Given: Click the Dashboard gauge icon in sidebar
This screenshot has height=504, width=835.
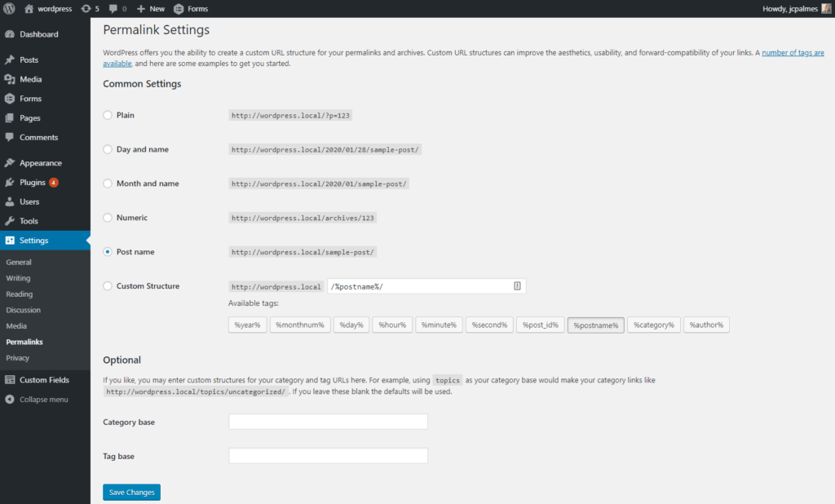Looking at the screenshot, I should click(10, 34).
